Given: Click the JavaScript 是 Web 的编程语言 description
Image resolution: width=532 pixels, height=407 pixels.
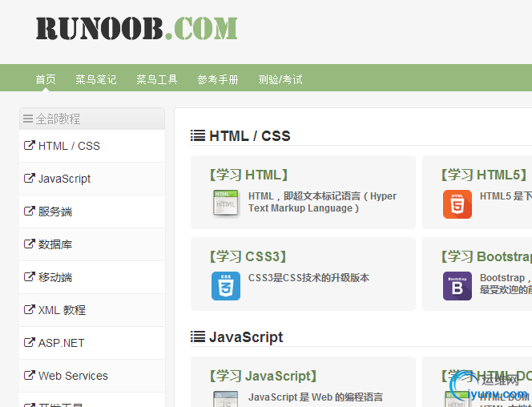Looking at the screenshot, I should (x=316, y=397).
